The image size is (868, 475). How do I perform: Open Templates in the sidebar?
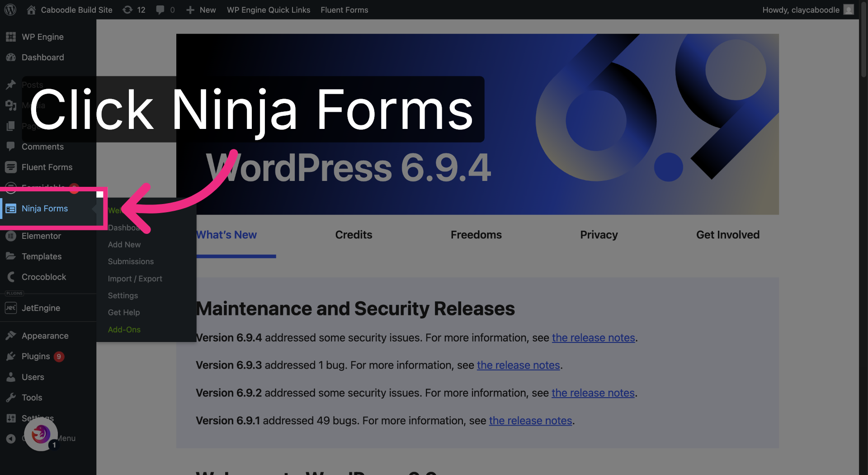(x=42, y=256)
